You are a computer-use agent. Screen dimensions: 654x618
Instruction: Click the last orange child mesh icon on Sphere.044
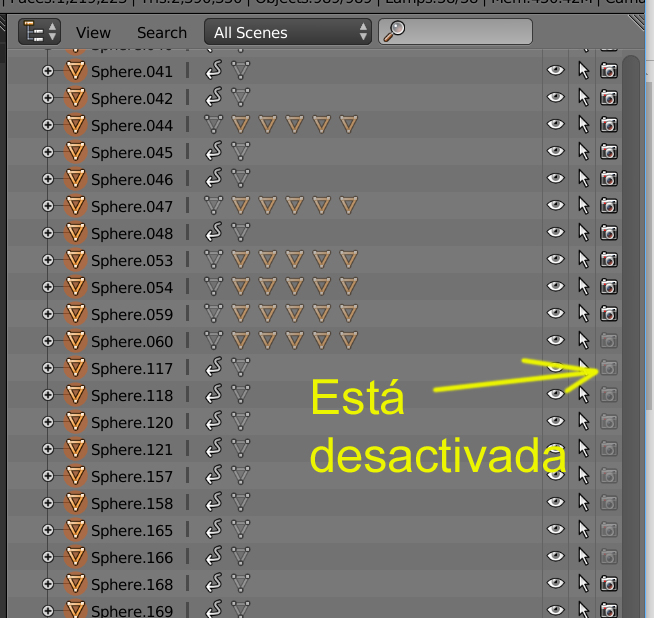(x=349, y=125)
